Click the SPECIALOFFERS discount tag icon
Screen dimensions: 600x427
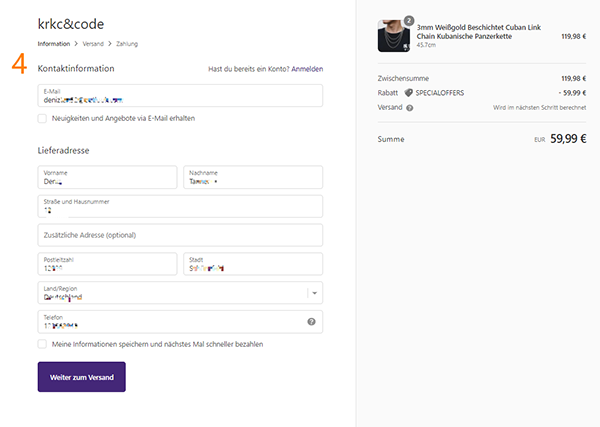coord(408,93)
